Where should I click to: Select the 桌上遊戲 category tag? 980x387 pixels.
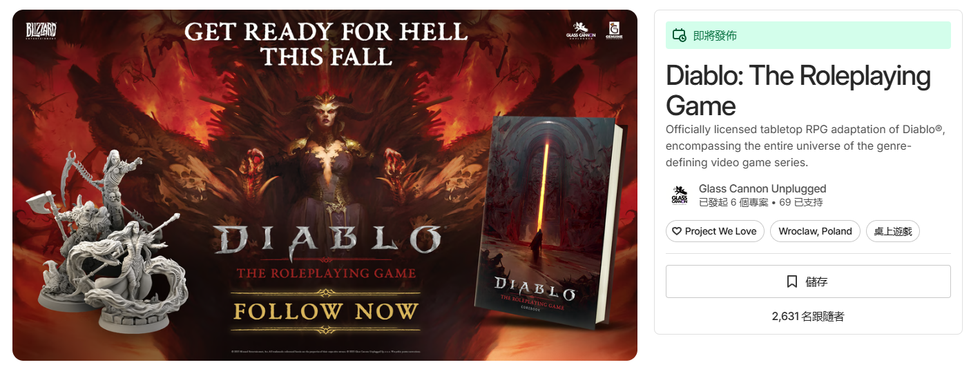click(x=893, y=231)
